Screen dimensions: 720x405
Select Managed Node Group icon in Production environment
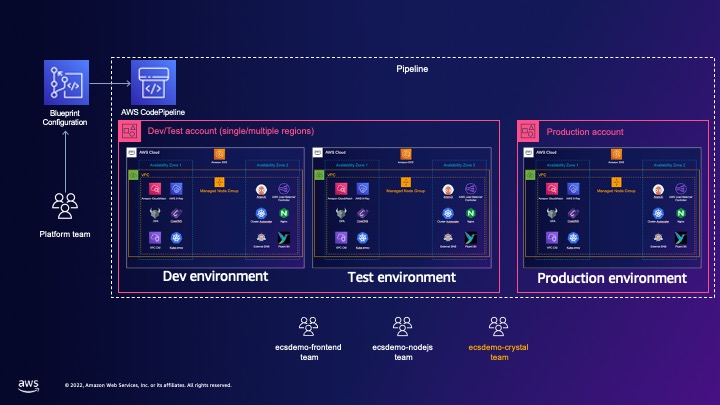pos(616,182)
